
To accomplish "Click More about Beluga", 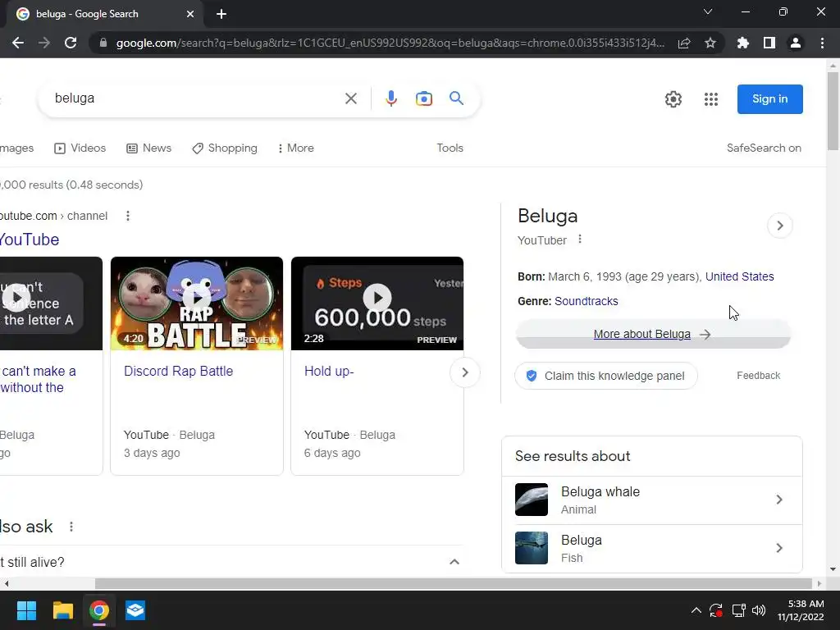I will click(x=653, y=334).
